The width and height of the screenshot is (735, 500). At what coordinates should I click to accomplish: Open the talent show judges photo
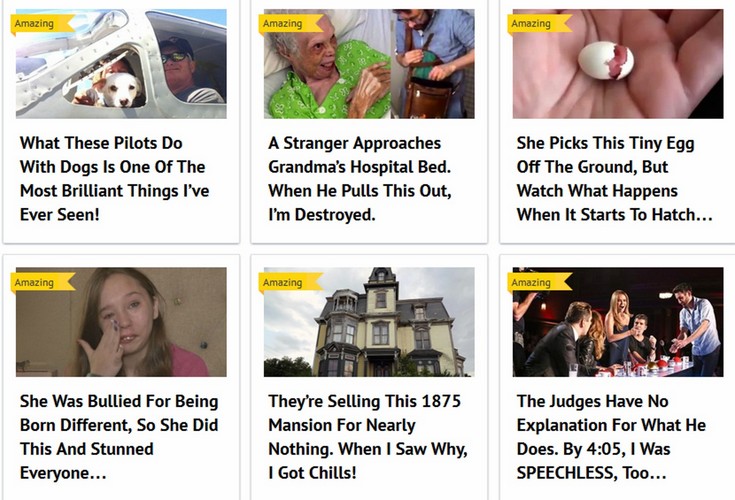pyautogui.click(x=618, y=322)
